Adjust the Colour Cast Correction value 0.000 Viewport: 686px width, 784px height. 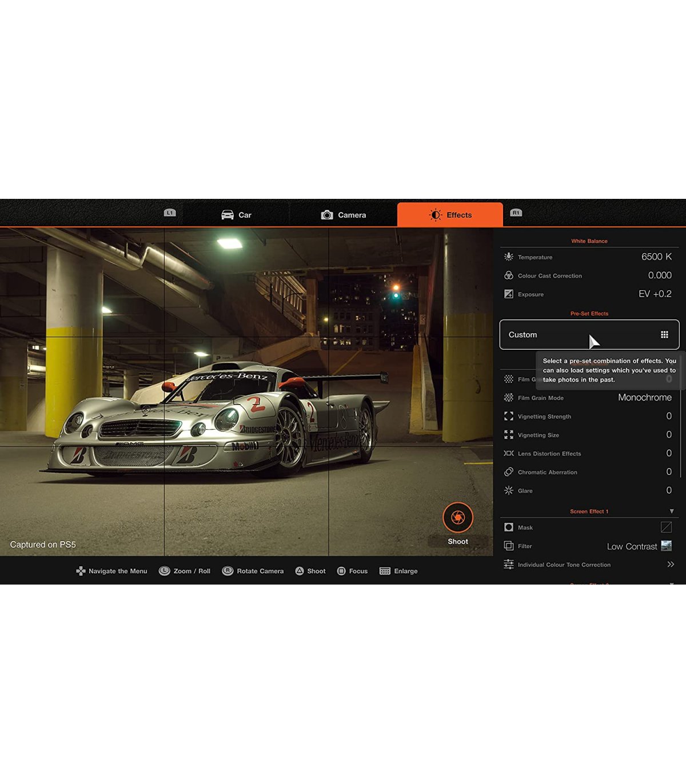coord(660,275)
